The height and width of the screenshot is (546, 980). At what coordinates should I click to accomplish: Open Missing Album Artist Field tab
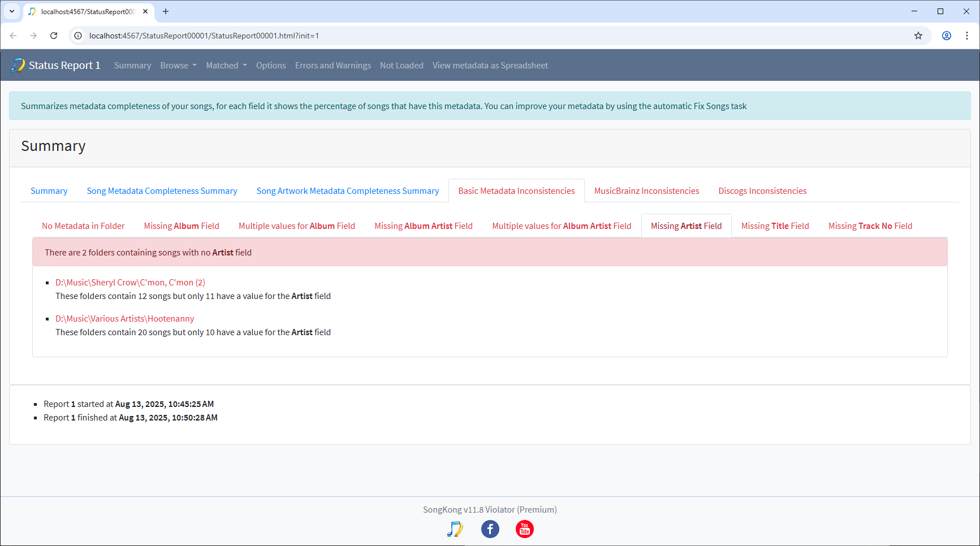coord(424,226)
